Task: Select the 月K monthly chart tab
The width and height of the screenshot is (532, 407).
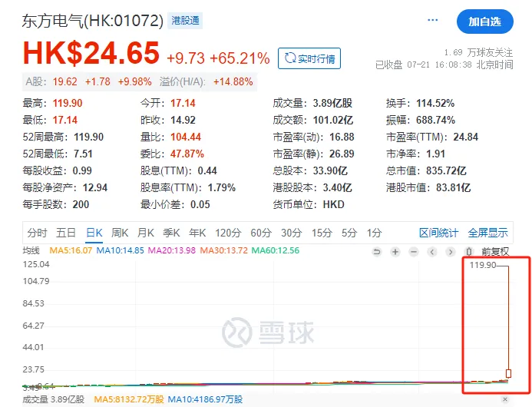Action: [145, 233]
